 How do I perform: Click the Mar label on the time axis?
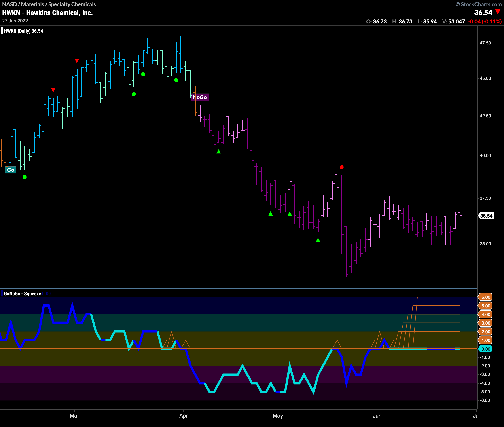point(74,416)
